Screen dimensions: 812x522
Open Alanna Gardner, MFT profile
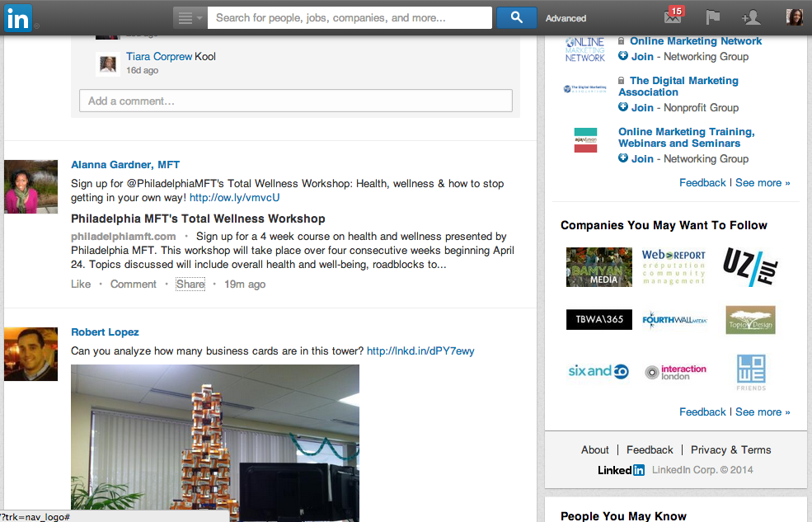[124, 165]
